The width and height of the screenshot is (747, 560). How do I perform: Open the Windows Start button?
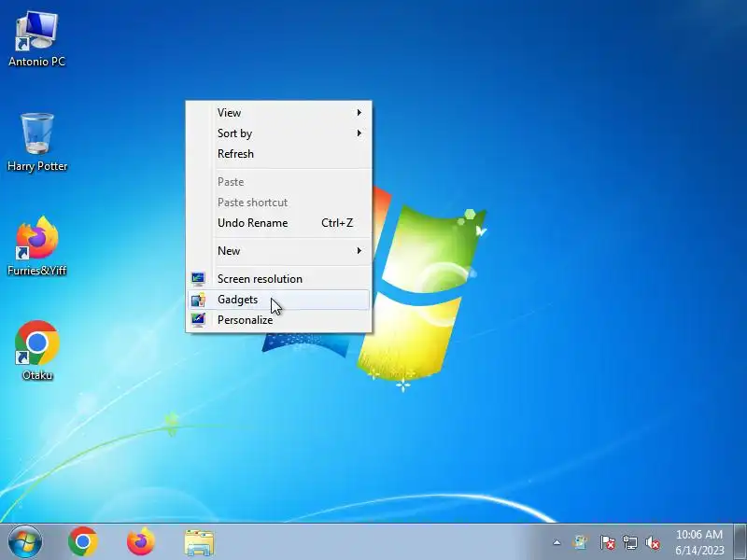pos(25,542)
